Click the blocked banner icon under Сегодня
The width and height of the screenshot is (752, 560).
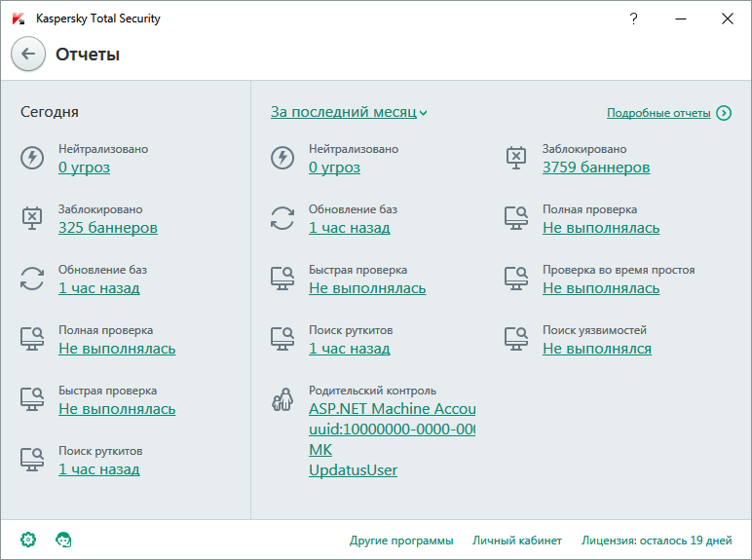(32, 218)
